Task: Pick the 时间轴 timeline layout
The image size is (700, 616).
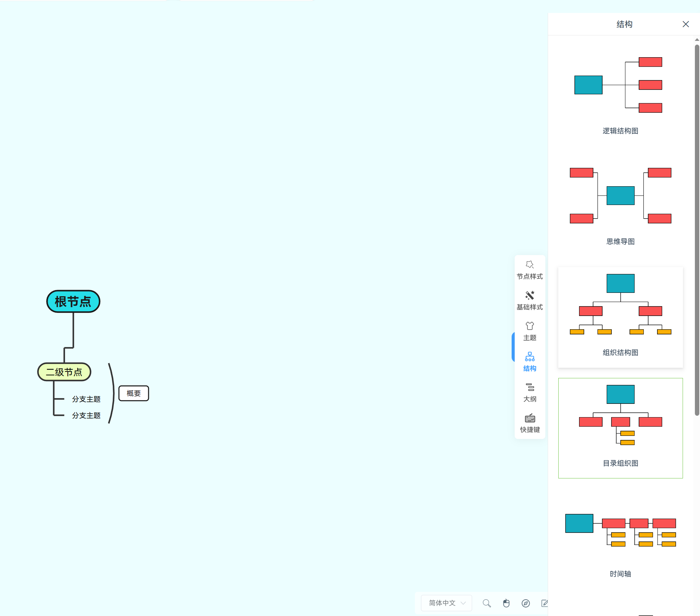Action: (620, 538)
